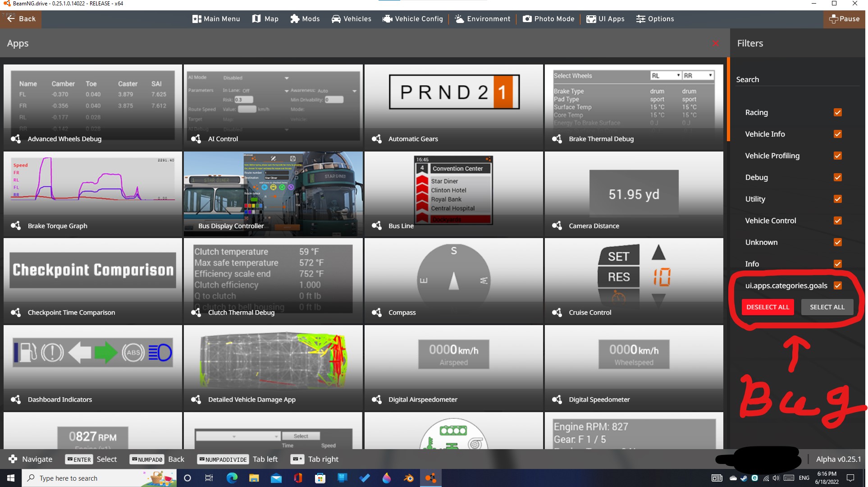Uncheck the Vehicle Control filter checkbox
Viewport: 868px width, 487px height.
(x=838, y=221)
